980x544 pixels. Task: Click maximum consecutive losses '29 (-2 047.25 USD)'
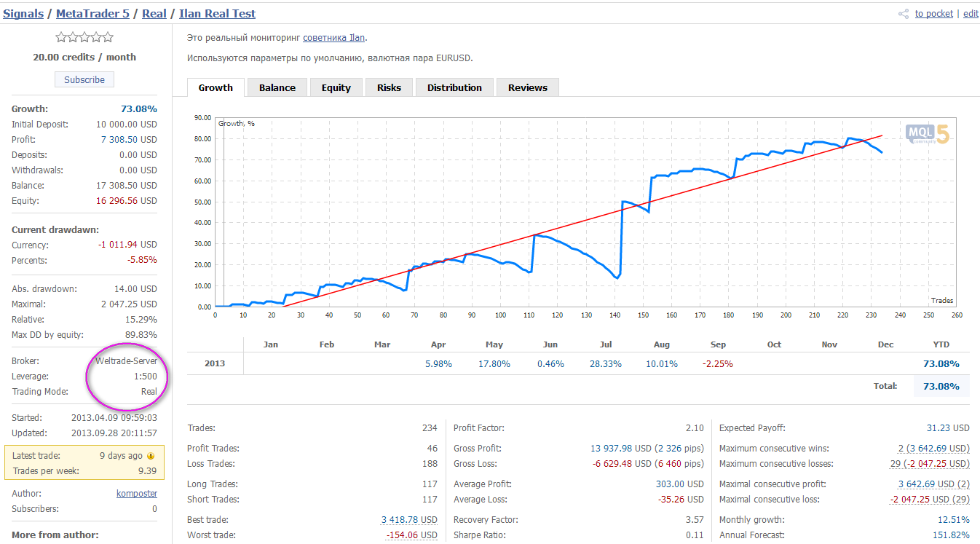(931, 464)
